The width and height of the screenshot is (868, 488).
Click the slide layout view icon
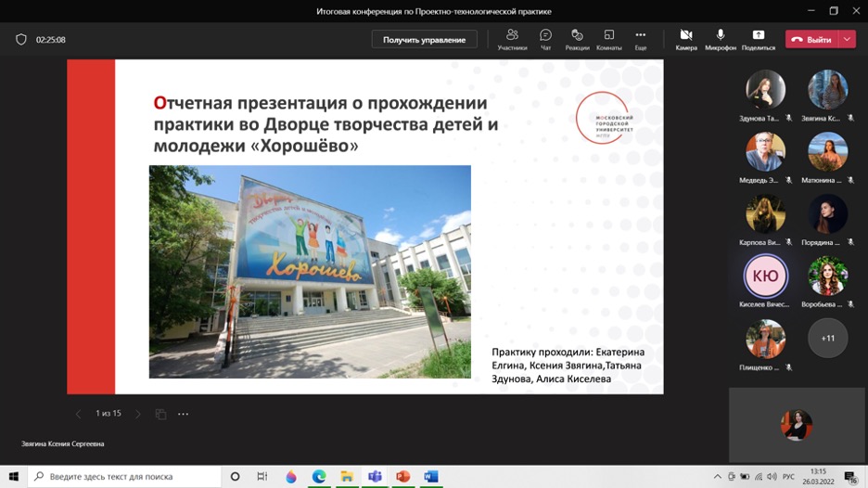[x=160, y=414]
